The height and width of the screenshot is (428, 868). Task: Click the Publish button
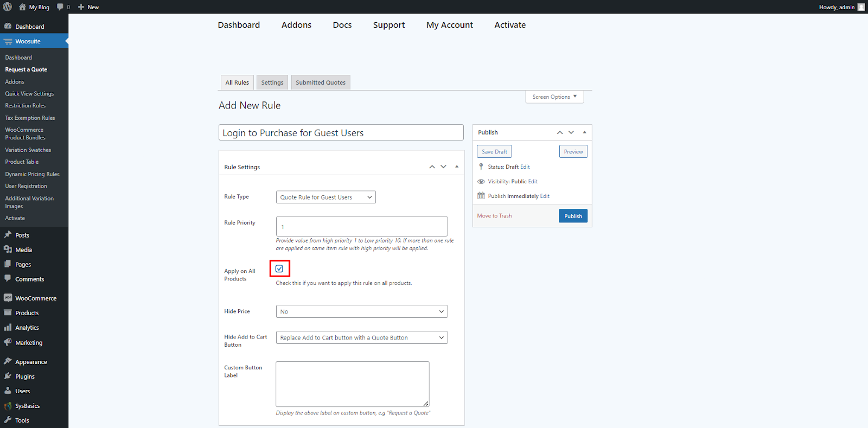click(573, 216)
